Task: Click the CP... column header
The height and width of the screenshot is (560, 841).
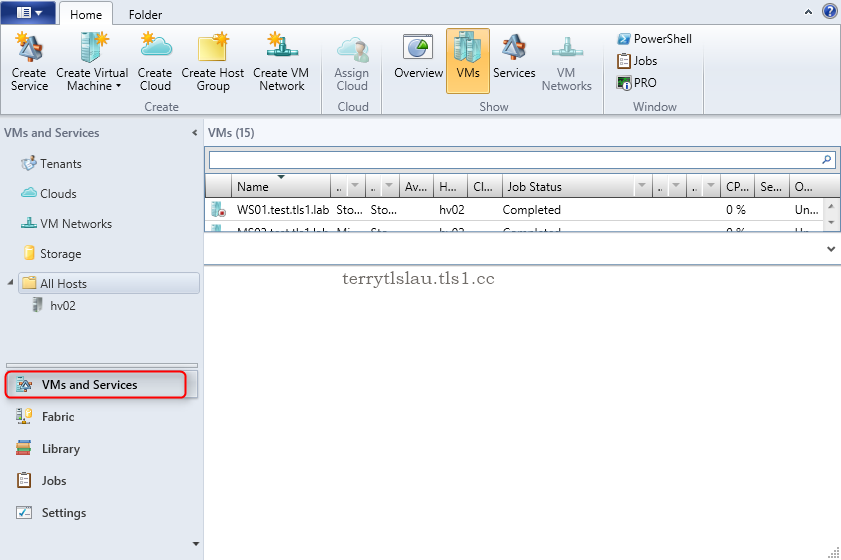Action: coord(737,187)
